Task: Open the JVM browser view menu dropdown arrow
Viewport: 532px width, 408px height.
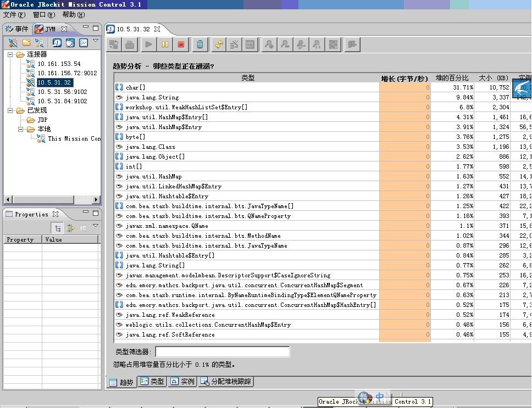Action: [x=96, y=41]
